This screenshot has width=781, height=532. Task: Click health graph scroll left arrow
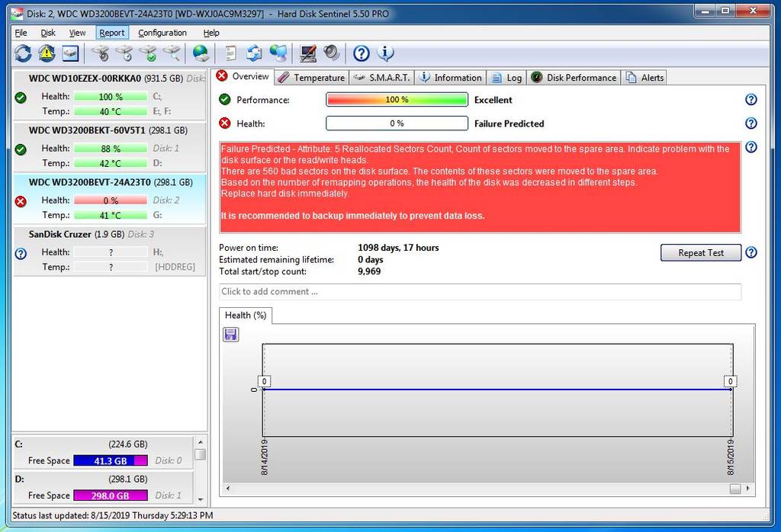tap(228, 489)
